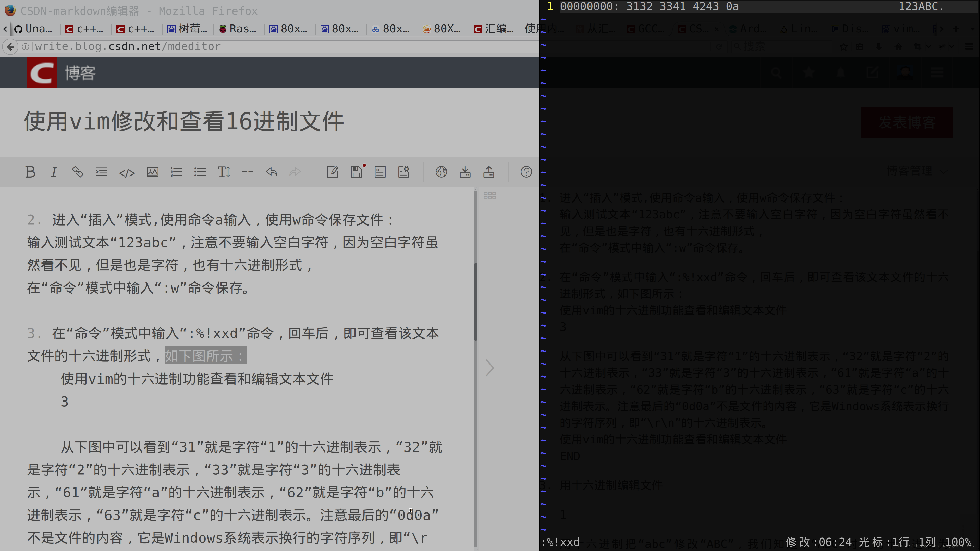Create a numbered list
The width and height of the screenshot is (980, 551).
pyautogui.click(x=176, y=172)
